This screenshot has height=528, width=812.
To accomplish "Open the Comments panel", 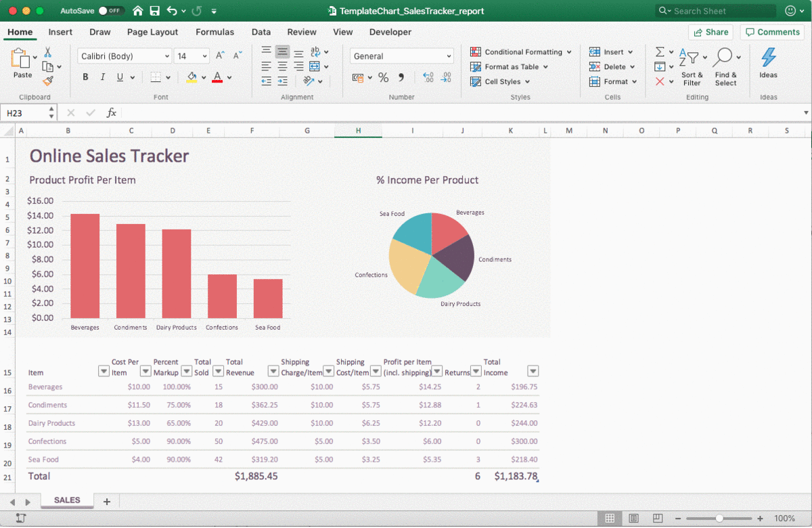I will (771, 32).
